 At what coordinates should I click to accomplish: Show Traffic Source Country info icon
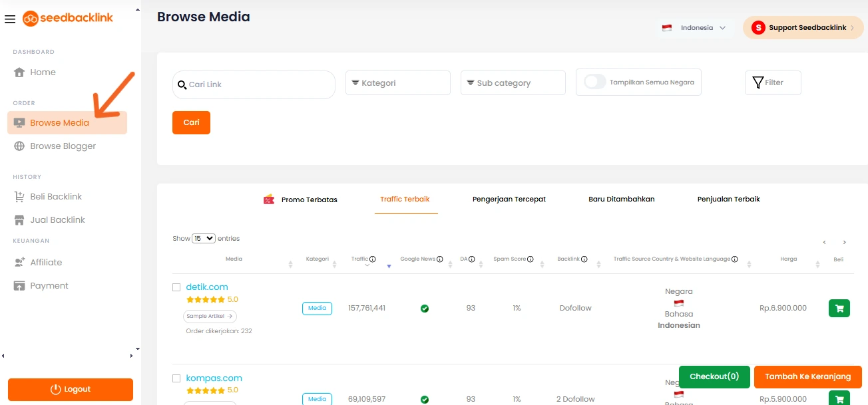coord(735,259)
